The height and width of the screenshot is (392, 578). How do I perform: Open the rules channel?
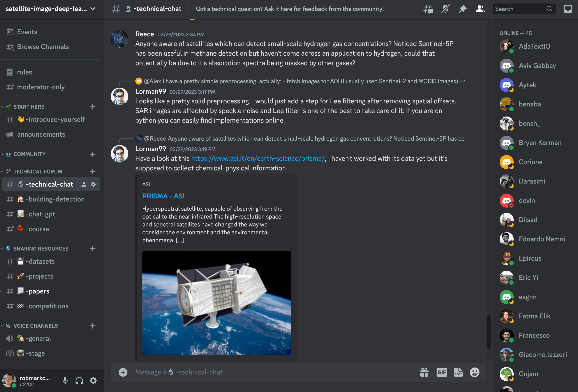coord(51,72)
